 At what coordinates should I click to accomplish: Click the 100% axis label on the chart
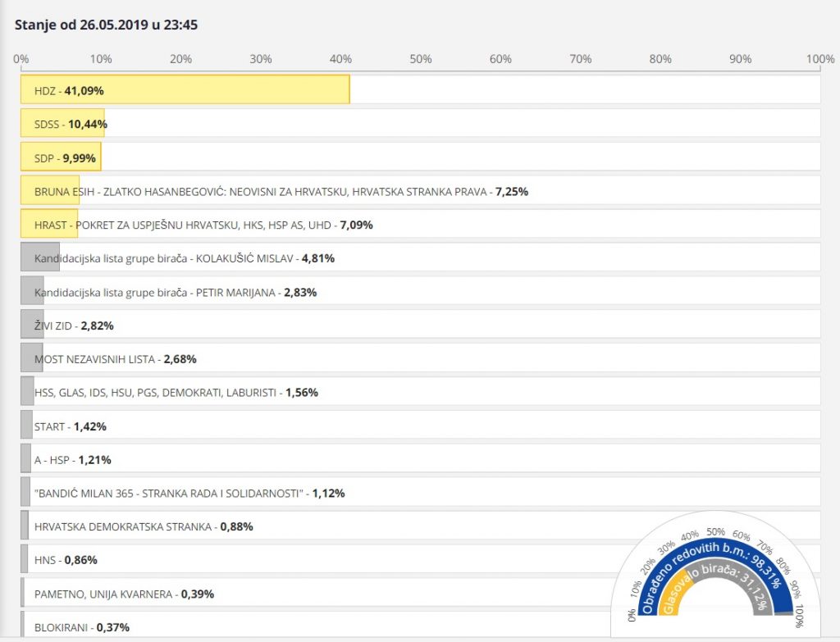point(820,59)
